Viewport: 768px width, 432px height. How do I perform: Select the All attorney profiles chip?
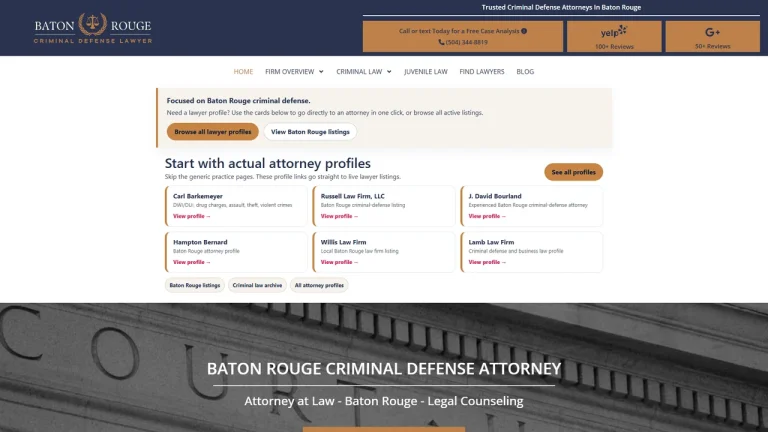point(319,285)
